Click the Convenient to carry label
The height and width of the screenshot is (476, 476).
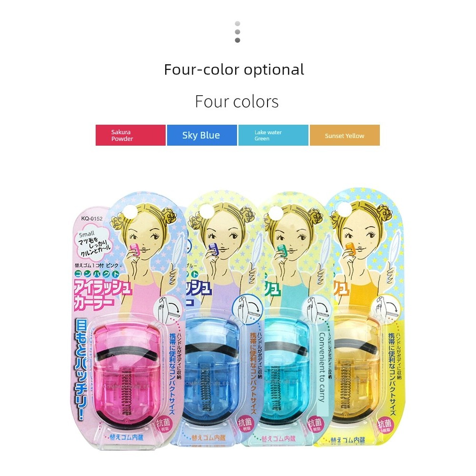click(322, 367)
